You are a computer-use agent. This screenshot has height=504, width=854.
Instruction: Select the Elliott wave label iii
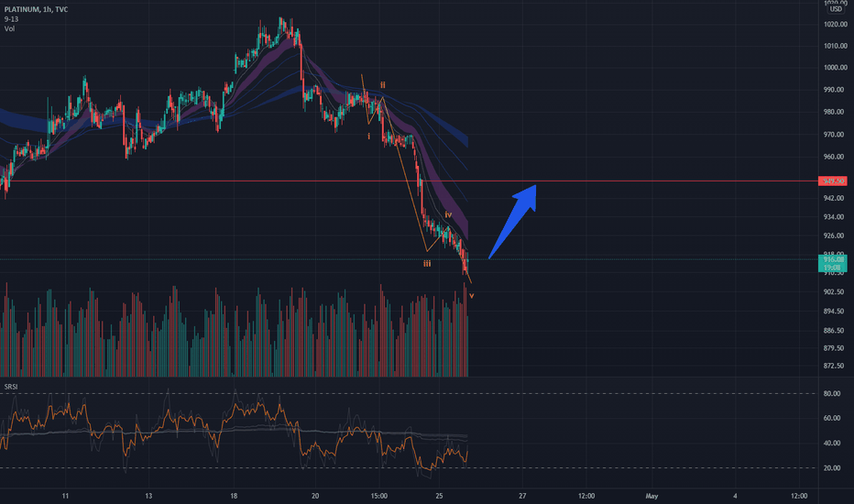tap(427, 264)
